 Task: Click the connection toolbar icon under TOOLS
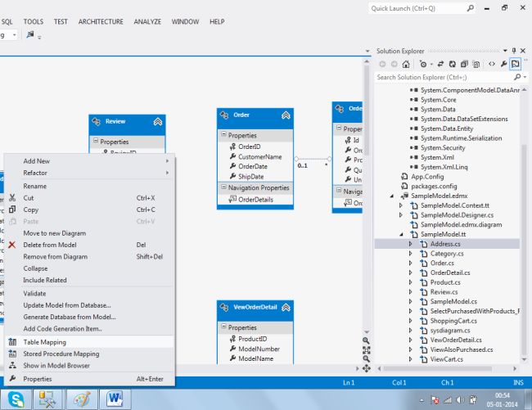[30, 34]
